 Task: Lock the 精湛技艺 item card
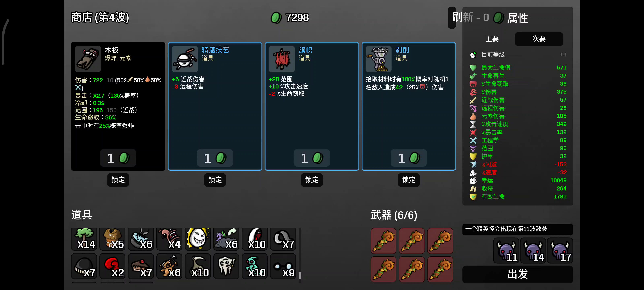click(215, 180)
